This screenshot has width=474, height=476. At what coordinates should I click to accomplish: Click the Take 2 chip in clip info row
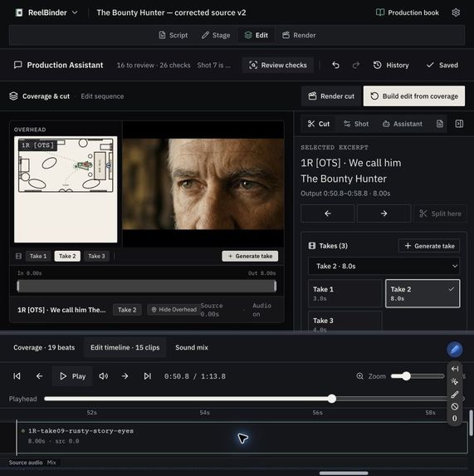(x=127, y=310)
